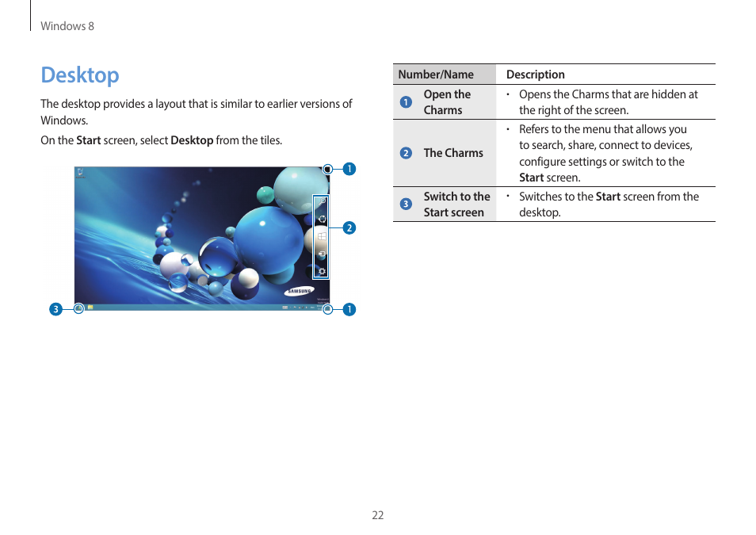Click 'Switches to the Start screen from' description

[x=609, y=204]
